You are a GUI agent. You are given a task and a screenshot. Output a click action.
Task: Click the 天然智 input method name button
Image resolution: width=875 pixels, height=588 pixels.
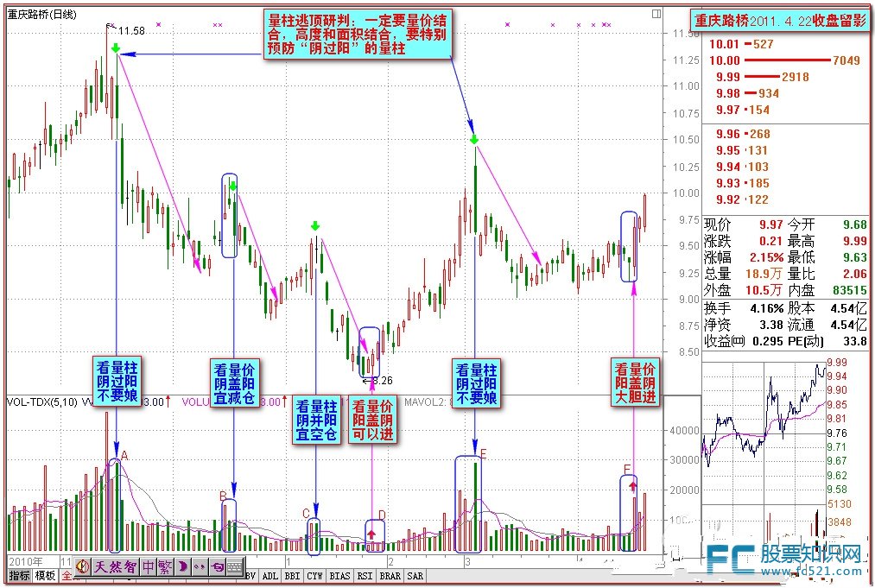[116, 566]
